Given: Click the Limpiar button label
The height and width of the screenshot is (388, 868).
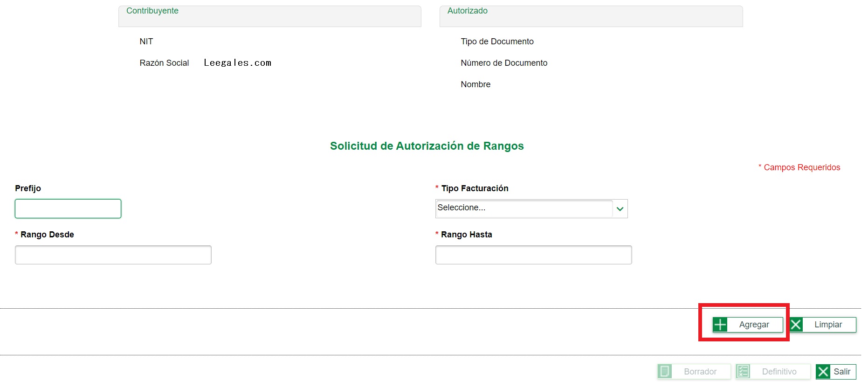Looking at the screenshot, I should click(x=828, y=325).
